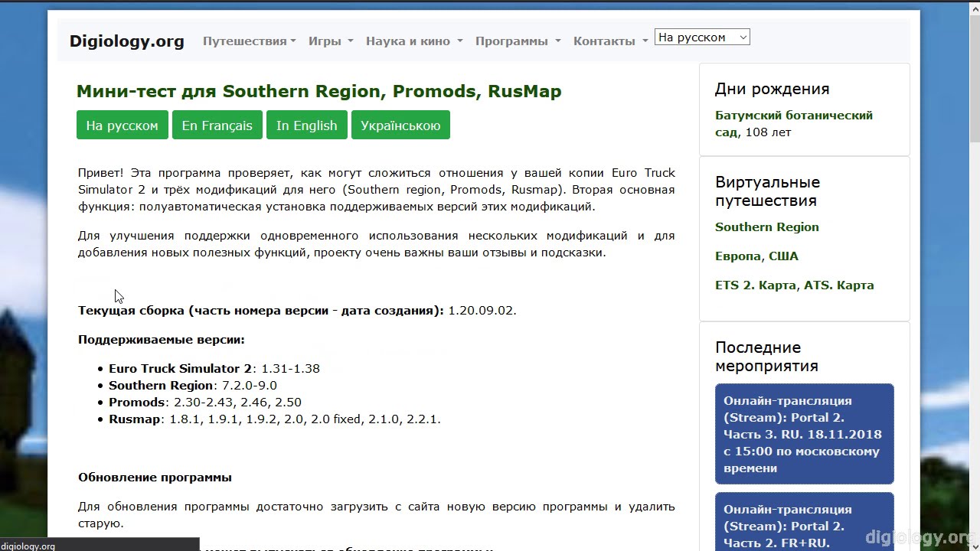Viewport: 980px width, 551px height.
Task: Open the language select box showing На русском
Action: 702,37
